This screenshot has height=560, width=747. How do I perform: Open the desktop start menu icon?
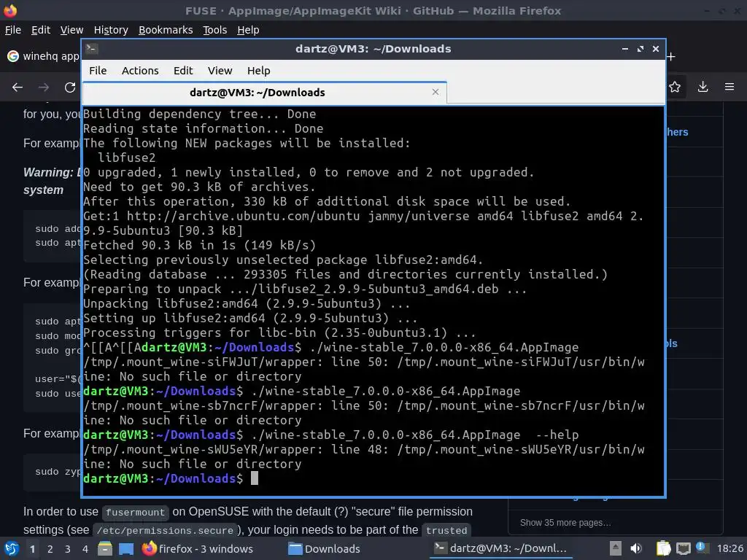click(12, 548)
